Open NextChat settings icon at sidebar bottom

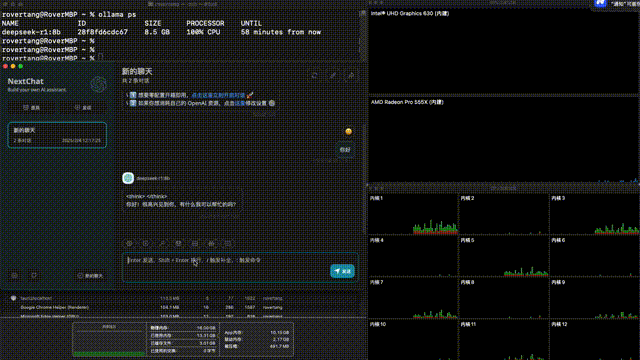point(14,276)
